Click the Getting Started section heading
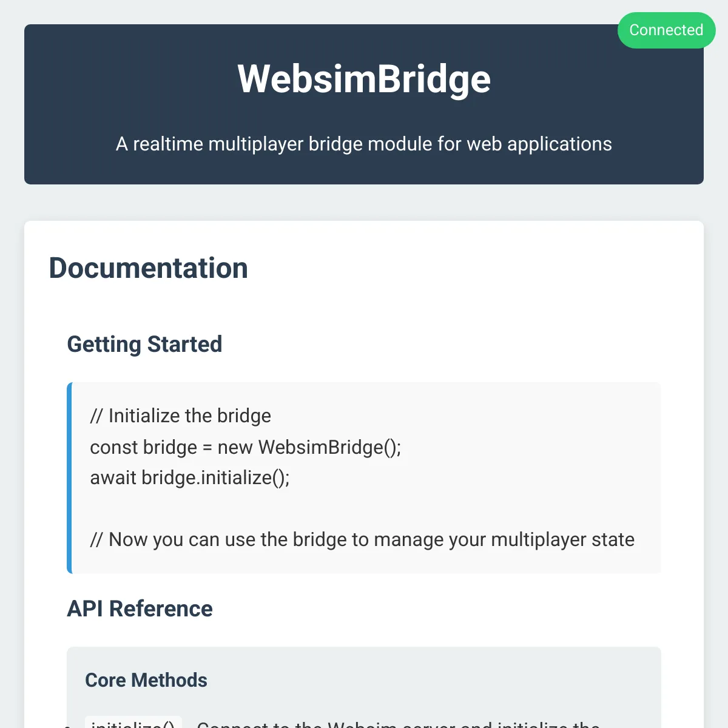This screenshot has width=728, height=728. 144,344
